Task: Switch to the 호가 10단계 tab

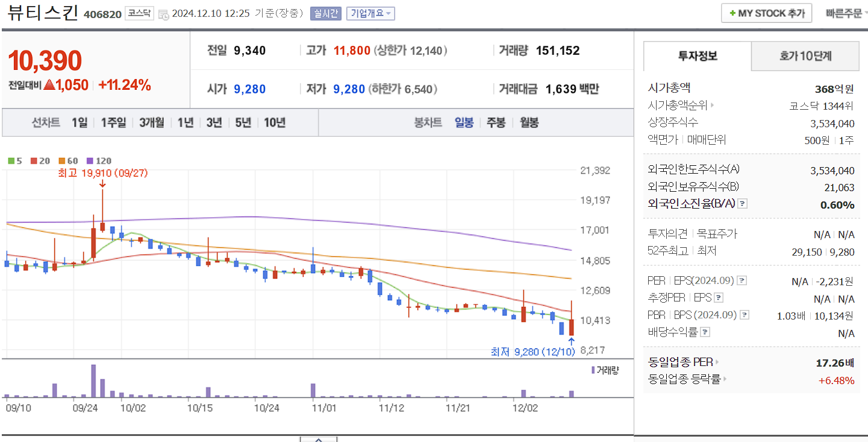Action: pos(805,55)
